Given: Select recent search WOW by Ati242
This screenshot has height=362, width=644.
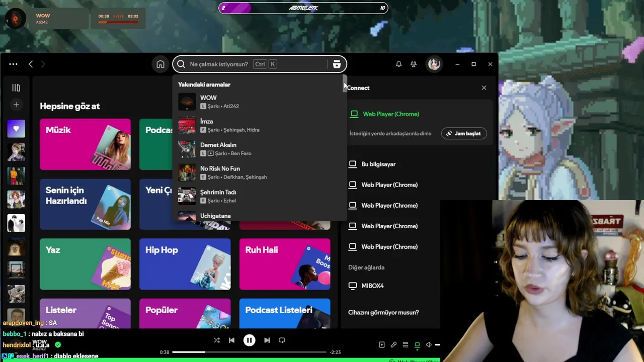Looking at the screenshot, I should 259,102.
